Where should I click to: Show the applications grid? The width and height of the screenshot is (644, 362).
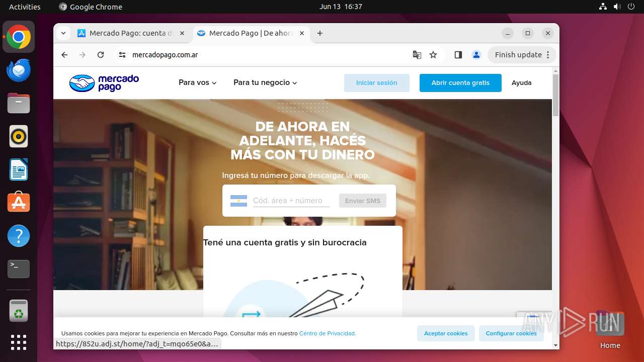[x=19, y=342]
